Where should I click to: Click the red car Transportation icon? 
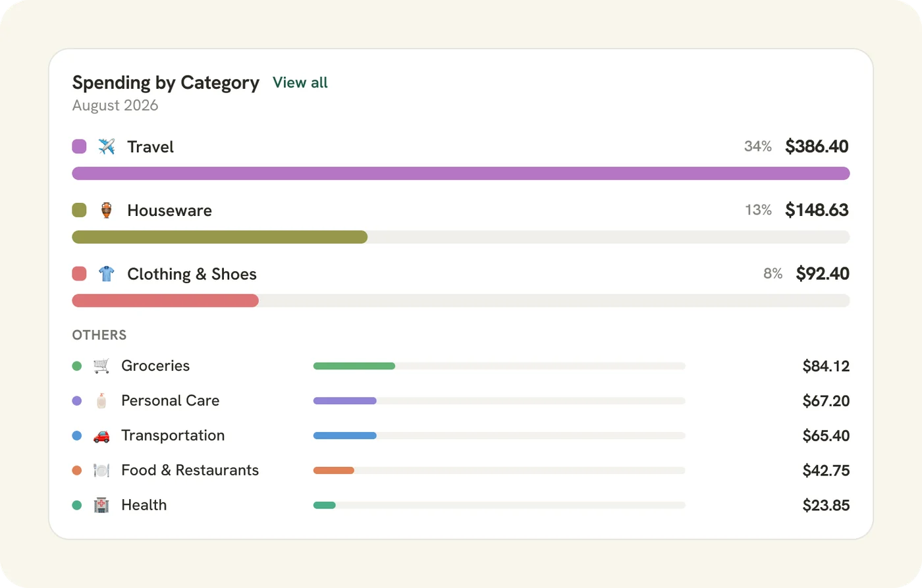[x=101, y=435]
